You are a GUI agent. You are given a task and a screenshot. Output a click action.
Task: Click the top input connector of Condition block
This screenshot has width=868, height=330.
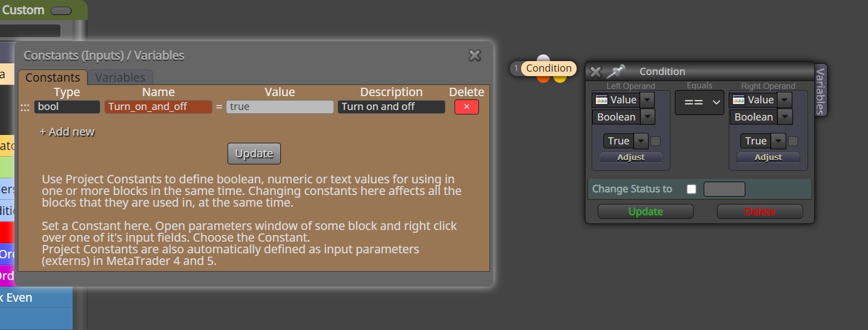click(x=543, y=58)
